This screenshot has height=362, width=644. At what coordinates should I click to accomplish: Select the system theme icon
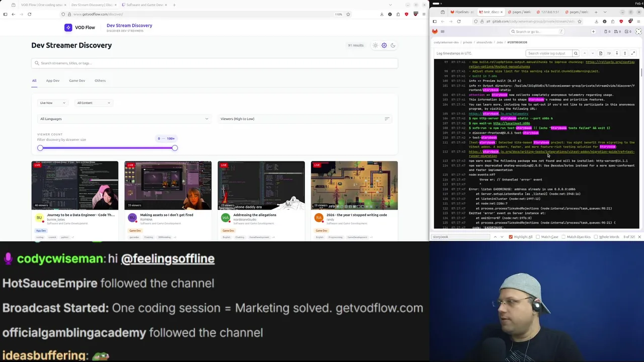tap(384, 45)
